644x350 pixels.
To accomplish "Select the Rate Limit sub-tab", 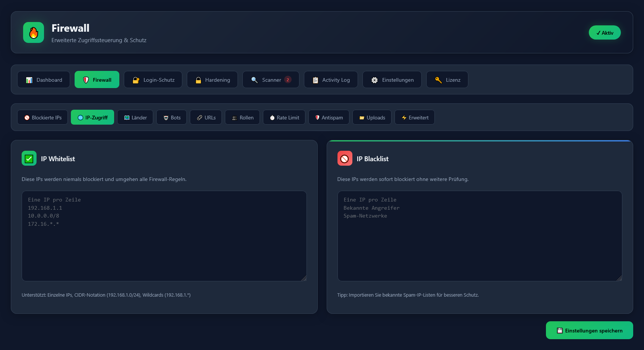I will 284,118.
